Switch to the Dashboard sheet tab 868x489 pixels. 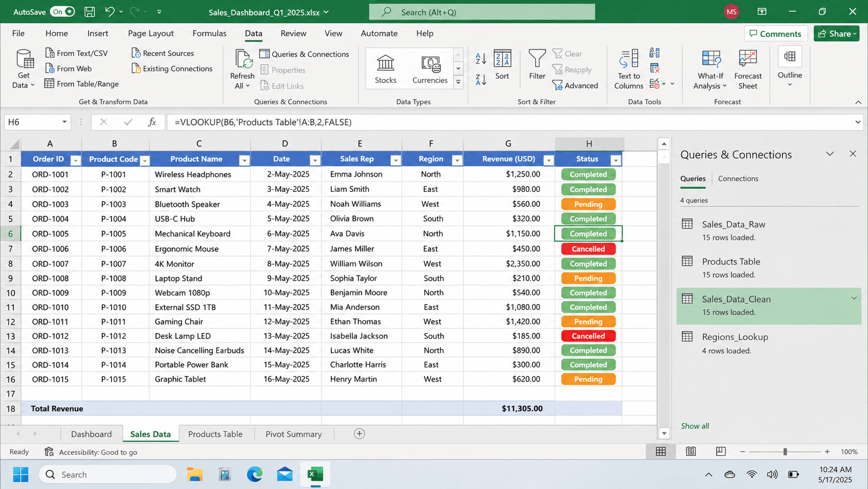[91, 434]
